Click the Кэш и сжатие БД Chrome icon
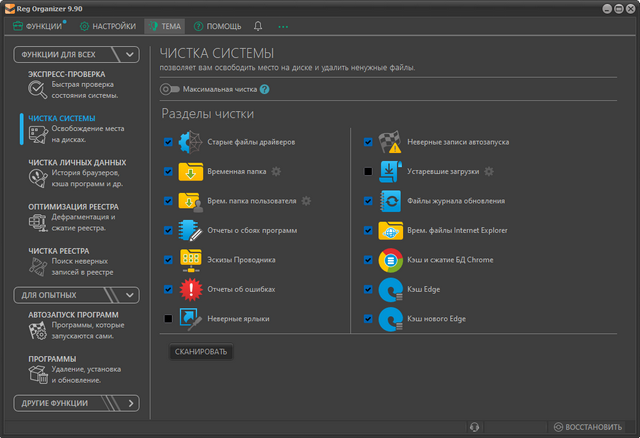Viewport: 640px width, 438px height. (x=390, y=260)
